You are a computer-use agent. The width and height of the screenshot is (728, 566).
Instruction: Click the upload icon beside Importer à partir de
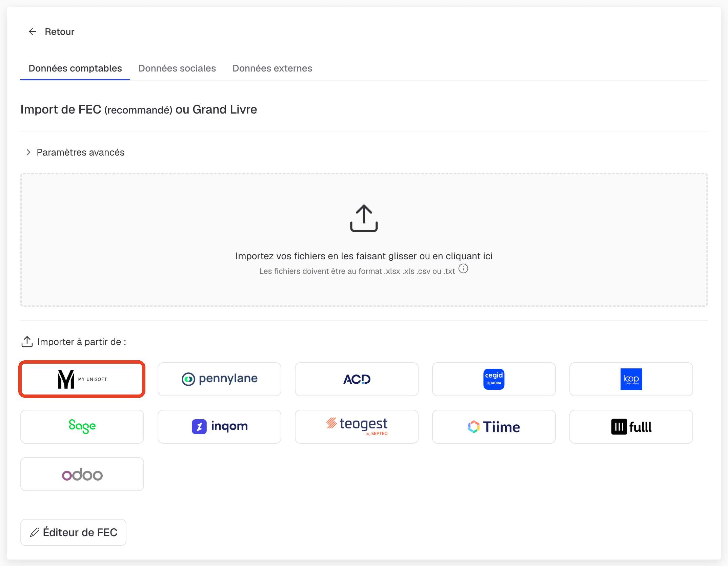(x=27, y=342)
